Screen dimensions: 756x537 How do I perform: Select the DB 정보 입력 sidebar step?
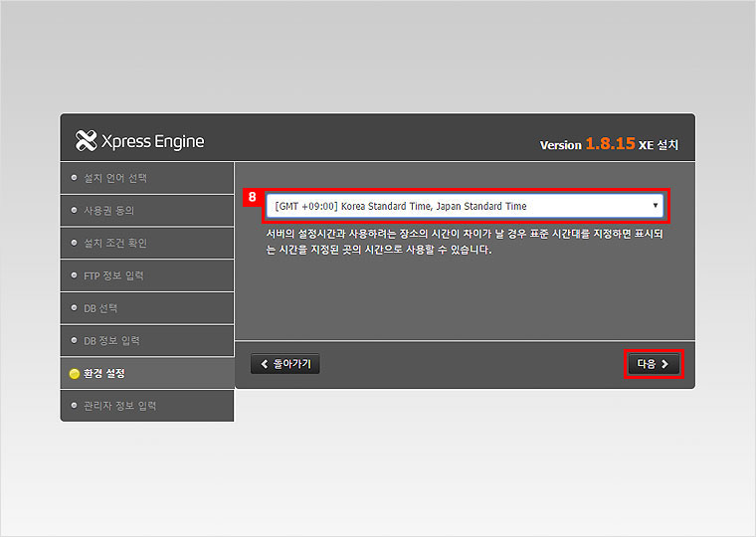coord(111,341)
